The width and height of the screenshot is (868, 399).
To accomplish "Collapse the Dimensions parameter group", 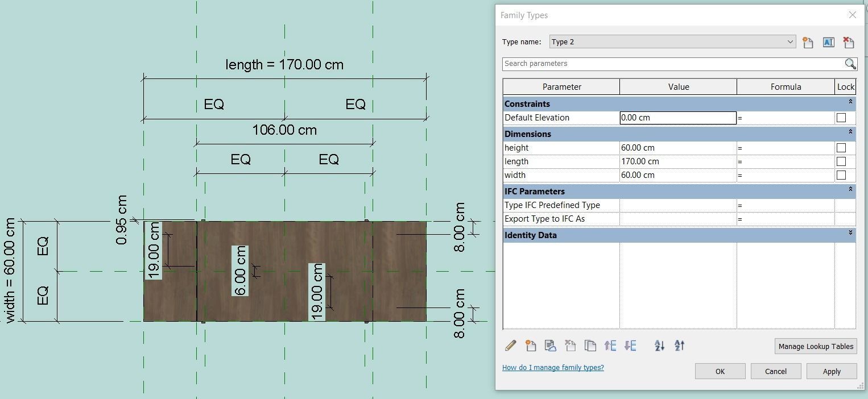I will click(x=850, y=132).
